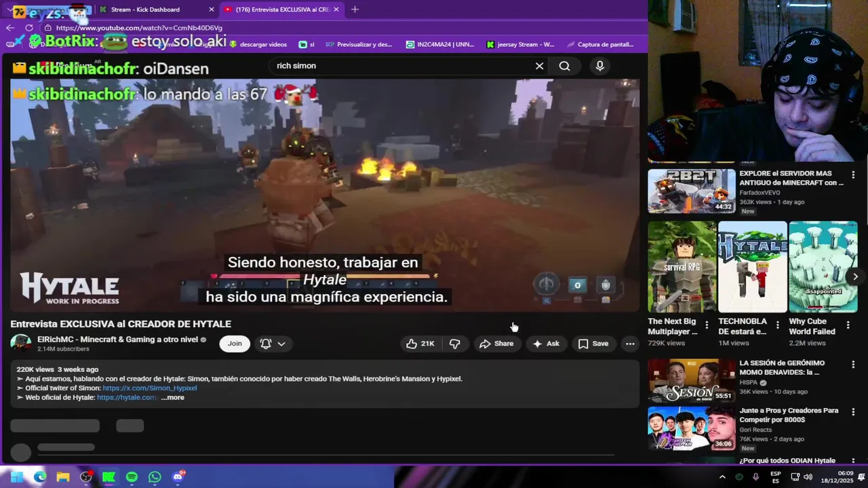This screenshot has height=488, width=868.
Task: Join the ElRichMC channel membership
Action: [x=235, y=344]
